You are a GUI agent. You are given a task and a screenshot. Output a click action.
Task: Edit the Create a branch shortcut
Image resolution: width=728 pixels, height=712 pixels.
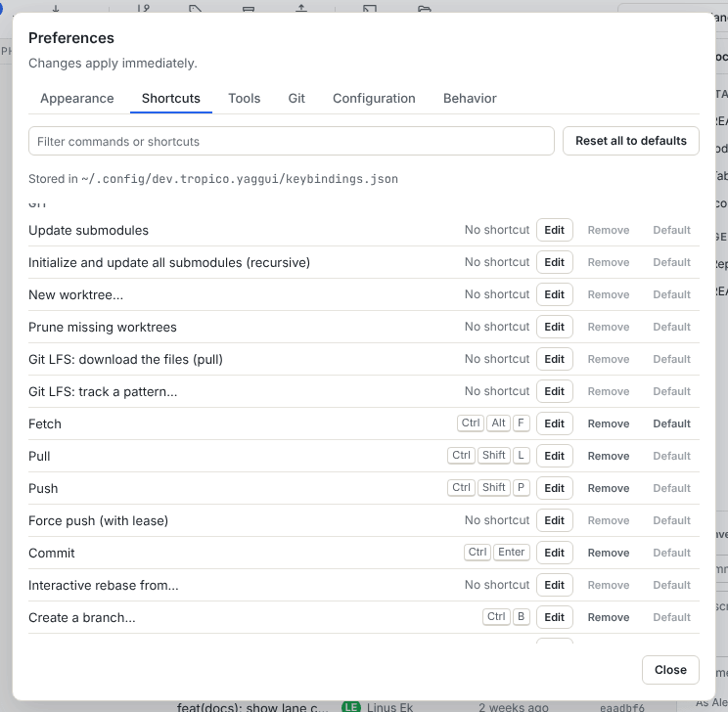(x=555, y=617)
